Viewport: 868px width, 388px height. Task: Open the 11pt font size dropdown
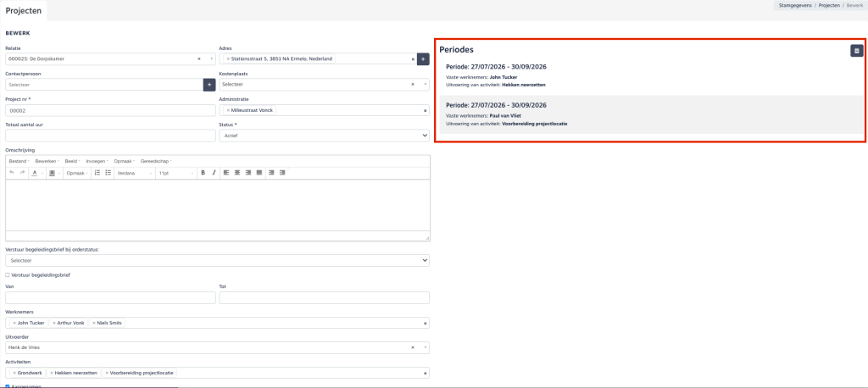tap(175, 173)
